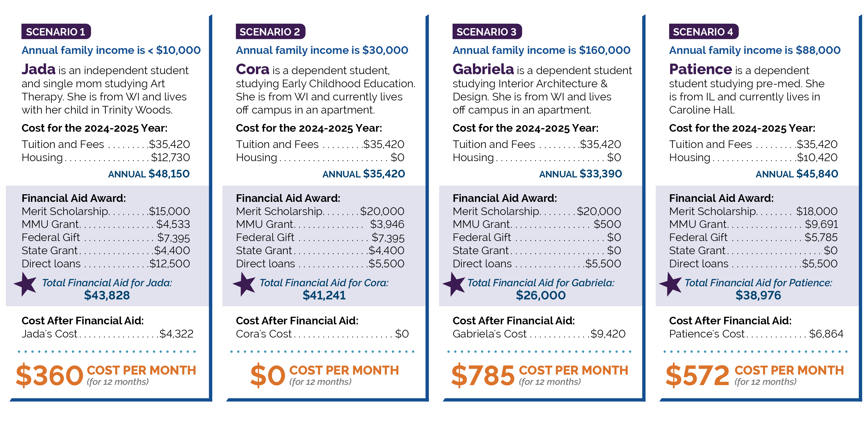The width and height of the screenshot is (868, 424).
Task: Click the star beside Gabriela's total aid
Action: coord(454,284)
